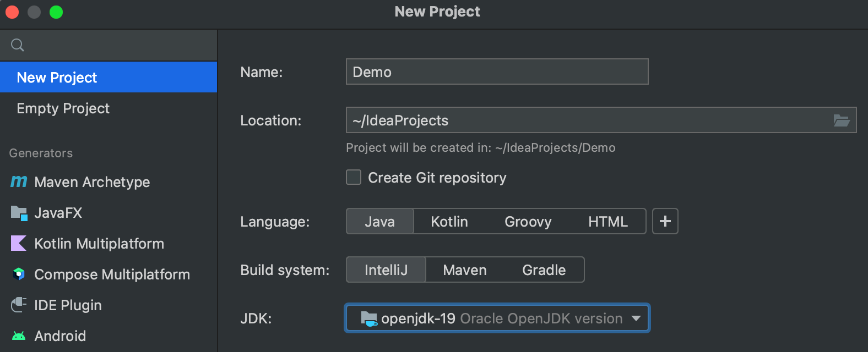Screen dimensions: 868x352
Task: Open folder browser in Location field
Action: [x=841, y=120]
